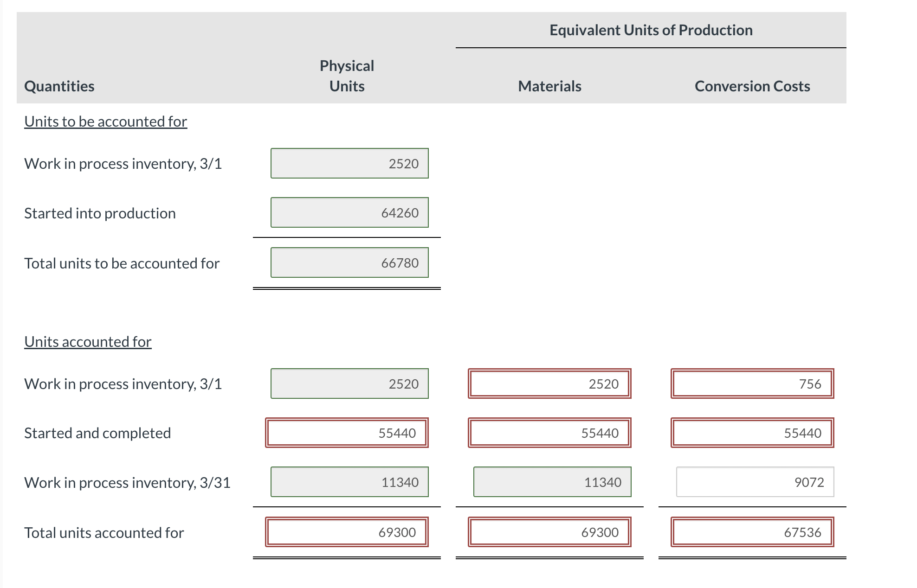Viewport: 917px width, 588px height.
Task: Click Work in process 3/31 Materials field
Action: pyautogui.click(x=552, y=482)
